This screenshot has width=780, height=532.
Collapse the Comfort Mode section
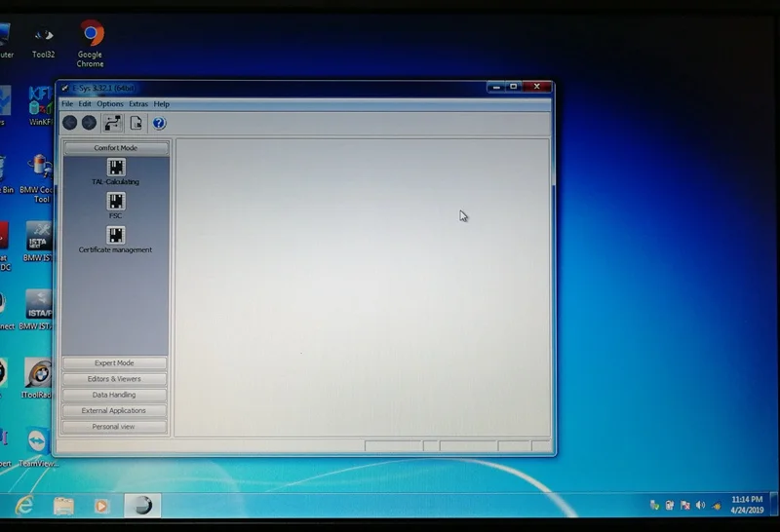[116, 148]
